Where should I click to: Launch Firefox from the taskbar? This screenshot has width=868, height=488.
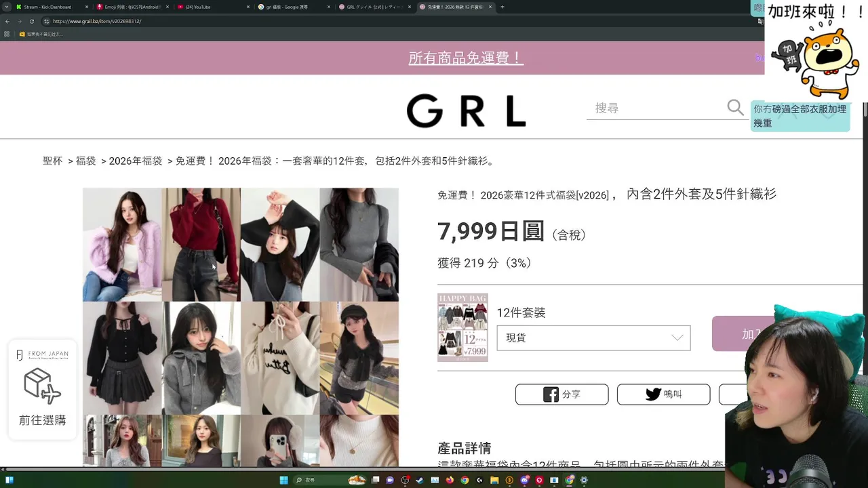click(450, 481)
